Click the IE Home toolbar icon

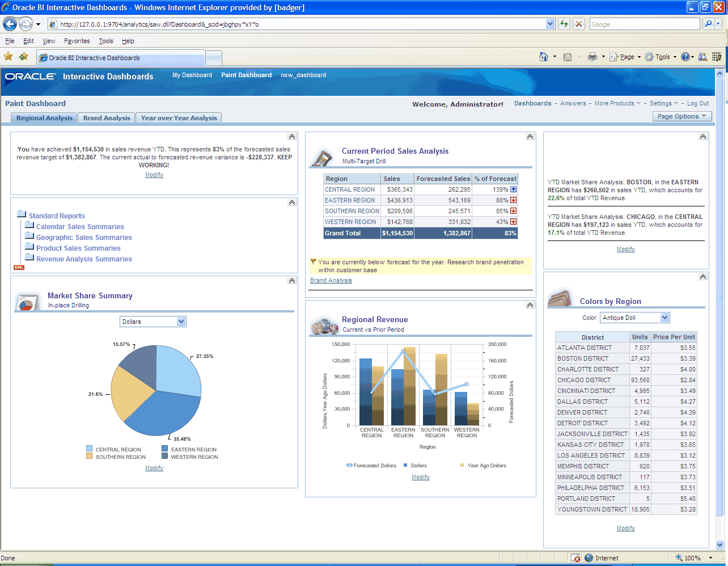(x=543, y=57)
